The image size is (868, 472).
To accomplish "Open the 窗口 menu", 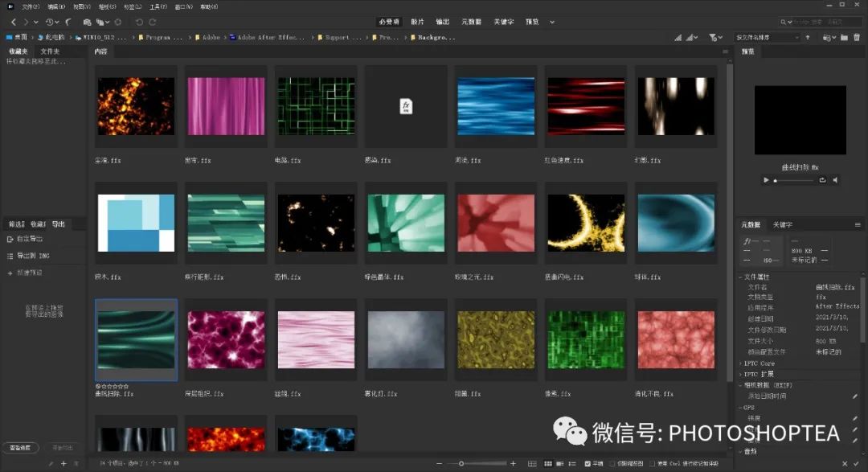I will (183, 6).
